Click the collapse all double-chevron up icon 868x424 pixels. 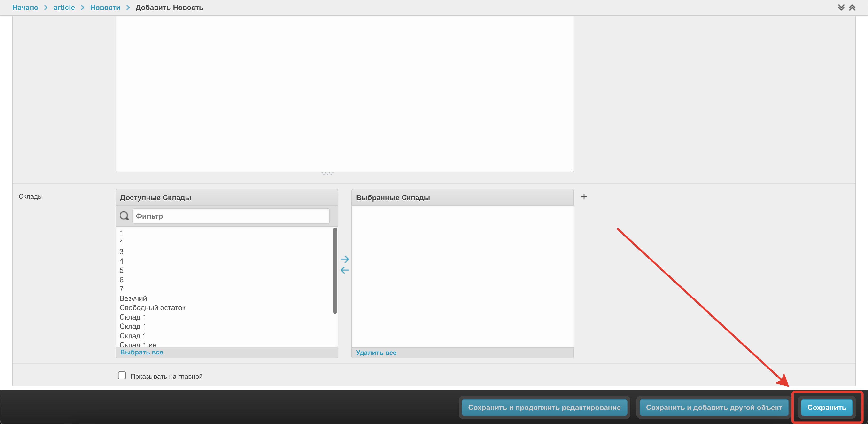(852, 8)
